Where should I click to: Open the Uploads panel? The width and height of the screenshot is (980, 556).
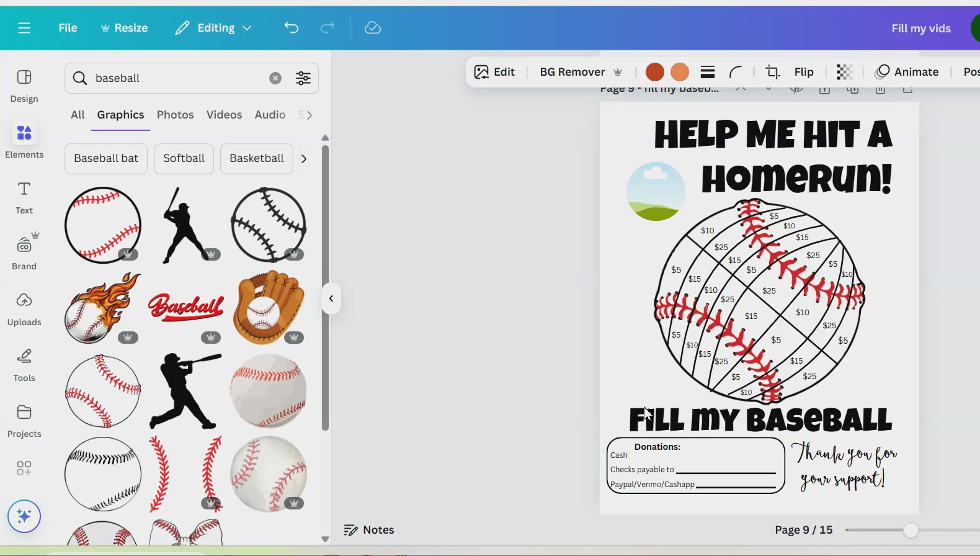[x=24, y=309]
